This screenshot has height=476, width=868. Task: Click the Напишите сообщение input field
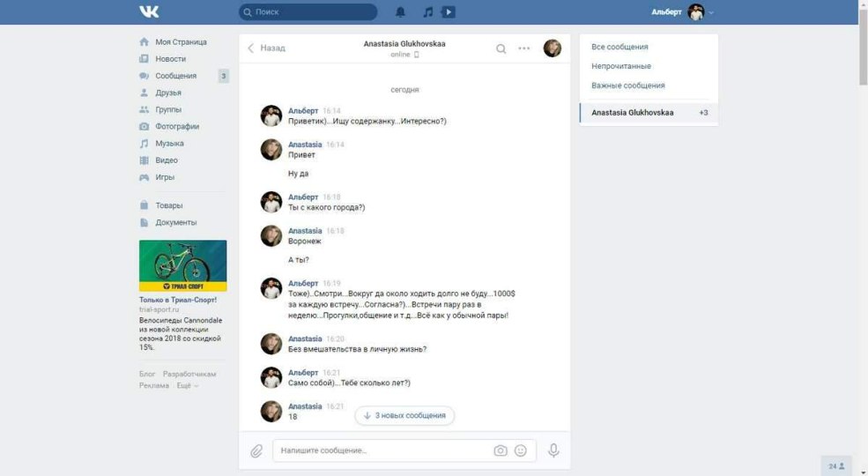pos(383,450)
